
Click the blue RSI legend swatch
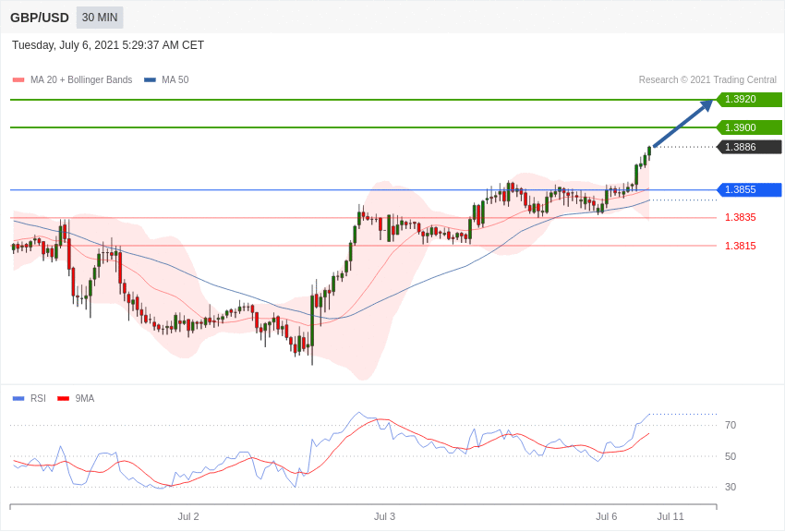coord(18,398)
